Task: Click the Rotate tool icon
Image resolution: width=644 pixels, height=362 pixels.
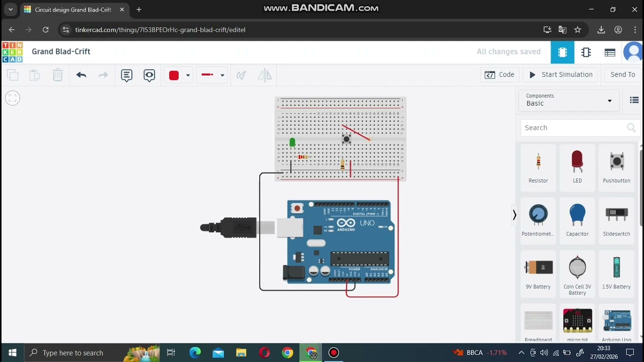Action: pyautogui.click(x=242, y=75)
